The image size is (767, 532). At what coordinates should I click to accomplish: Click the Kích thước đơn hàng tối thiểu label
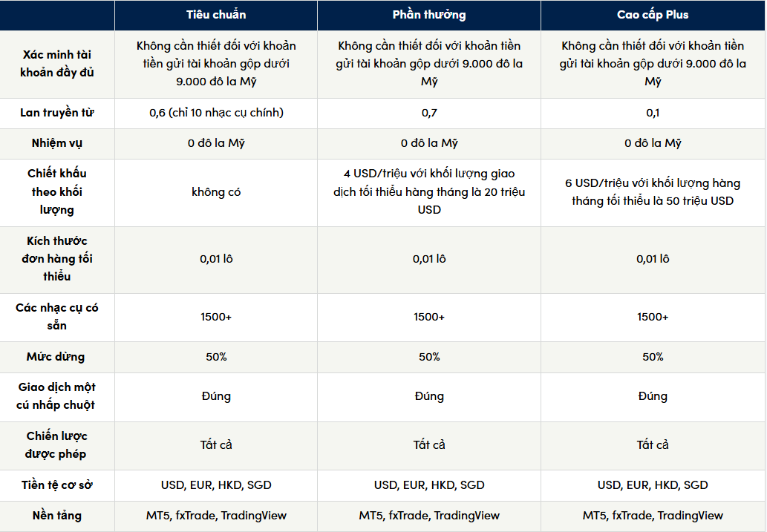[x=57, y=259]
